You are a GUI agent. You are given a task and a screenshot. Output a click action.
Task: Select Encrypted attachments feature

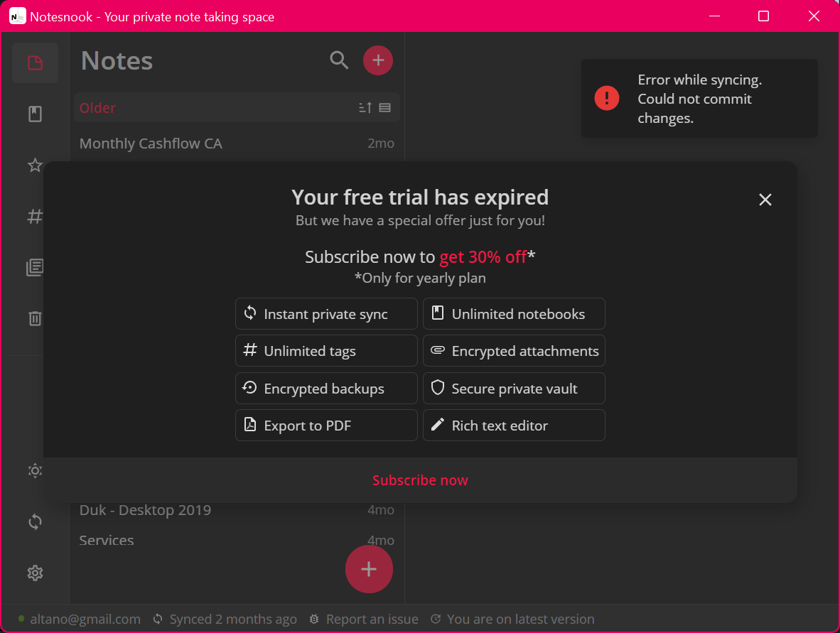(x=514, y=351)
